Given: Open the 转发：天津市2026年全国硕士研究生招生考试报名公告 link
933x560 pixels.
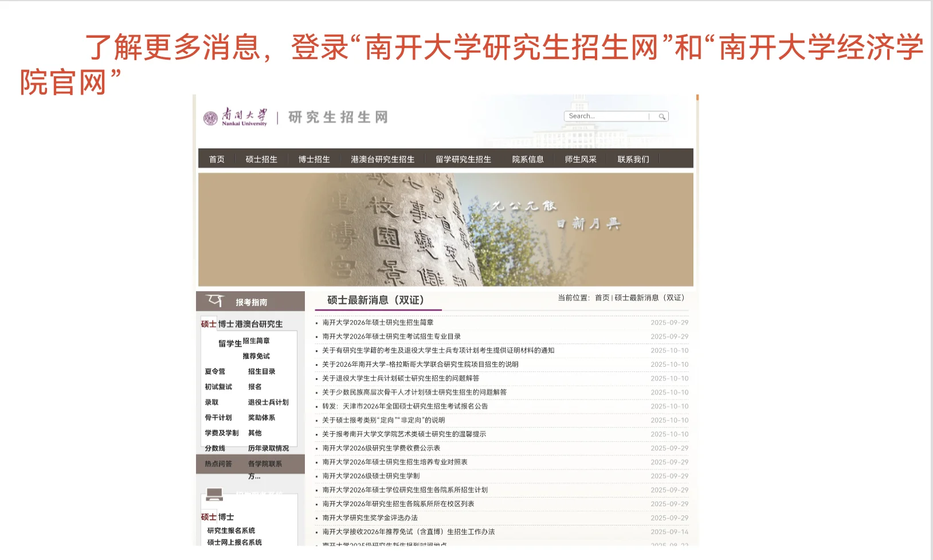Looking at the screenshot, I should click(403, 406).
